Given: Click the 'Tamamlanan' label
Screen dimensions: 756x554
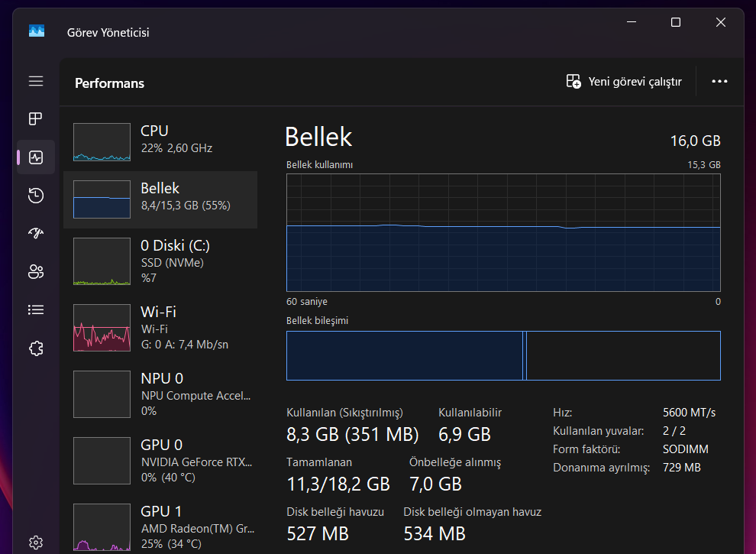Looking at the screenshot, I should (318, 462).
